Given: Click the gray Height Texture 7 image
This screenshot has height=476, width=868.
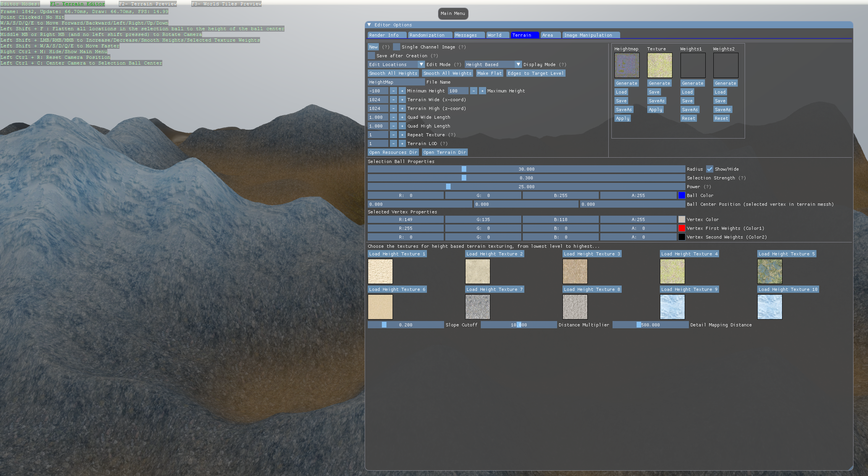Looking at the screenshot, I should [477, 307].
